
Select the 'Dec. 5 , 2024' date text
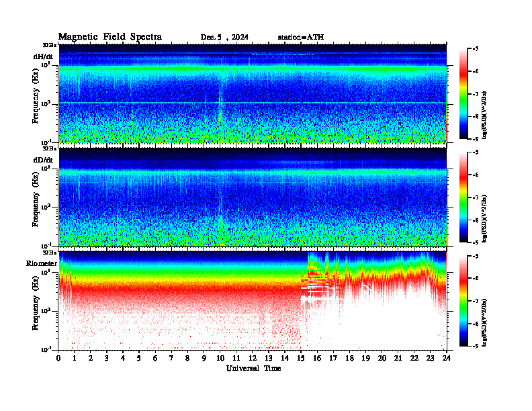pyautogui.click(x=224, y=38)
